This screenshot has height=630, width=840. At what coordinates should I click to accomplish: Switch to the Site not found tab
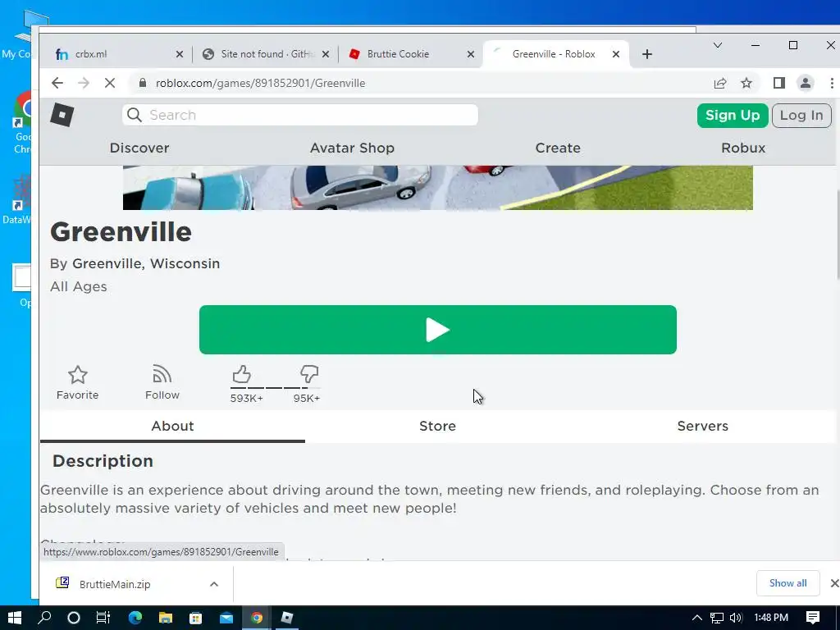tap(266, 54)
